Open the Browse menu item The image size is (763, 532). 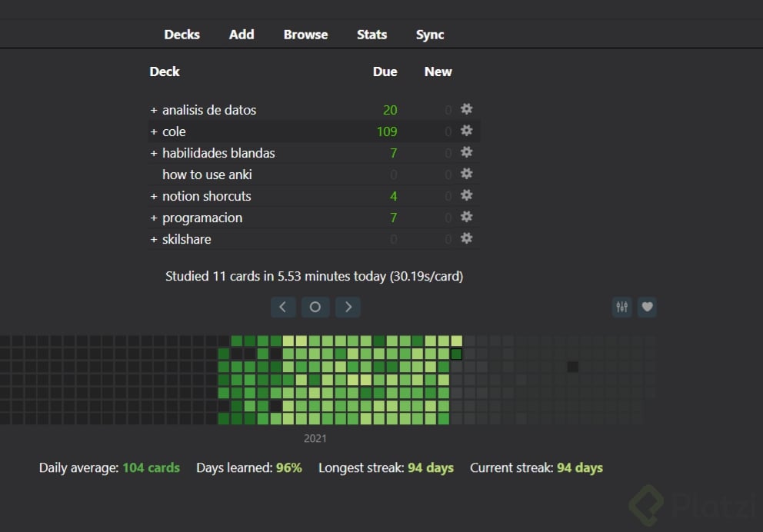(x=305, y=35)
